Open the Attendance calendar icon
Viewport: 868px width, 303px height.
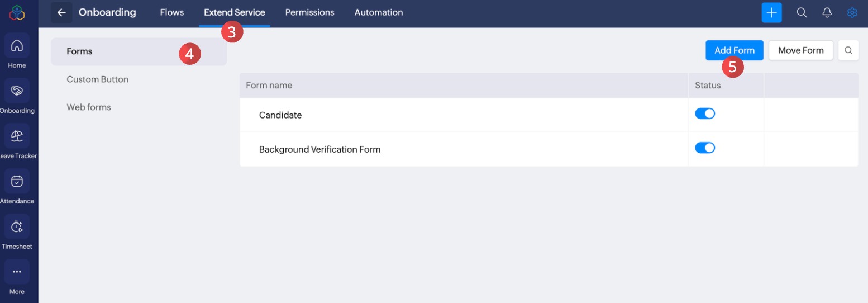click(17, 181)
